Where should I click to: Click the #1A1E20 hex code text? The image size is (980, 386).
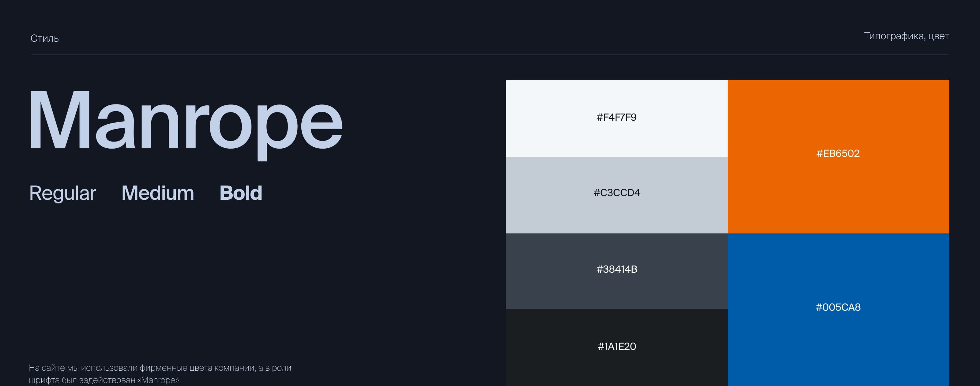point(617,346)
